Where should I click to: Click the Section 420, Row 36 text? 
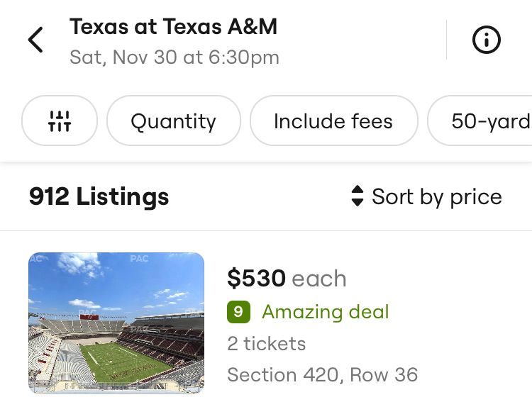point(322,374)
